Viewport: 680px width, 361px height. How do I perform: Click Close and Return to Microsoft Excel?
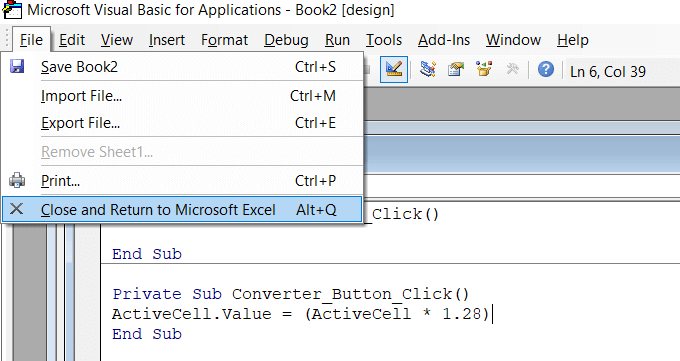pos(182,210)
